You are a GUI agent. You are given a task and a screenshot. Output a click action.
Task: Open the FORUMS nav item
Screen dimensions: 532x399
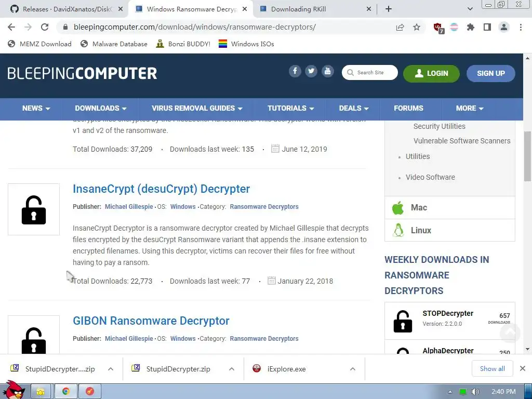tap(408, 108)
